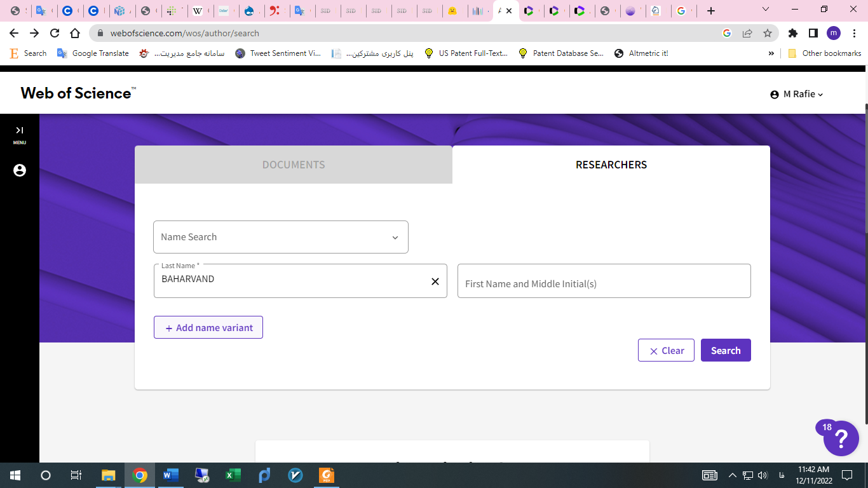Go back with browser back arrow
The height and width of the screenshot is (488, 868).
pyautogui.click(x=14, y=33)
